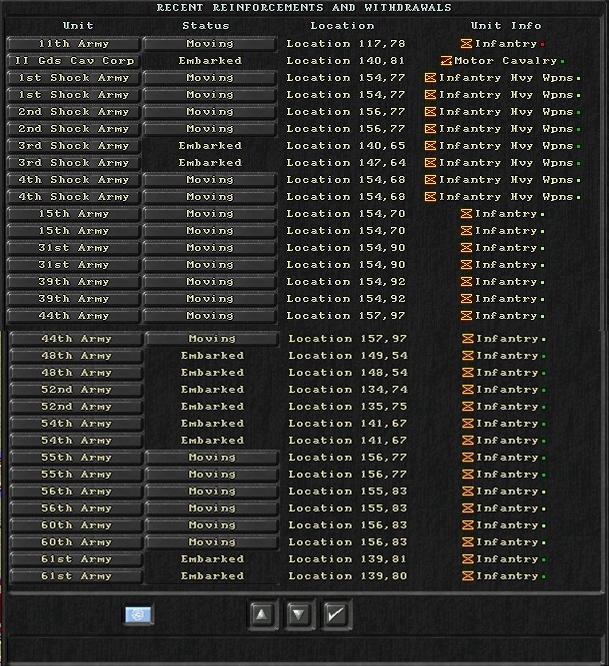609x666 pixels.
Task: Click the down arrow button below the list
Action: coord(299,614)
